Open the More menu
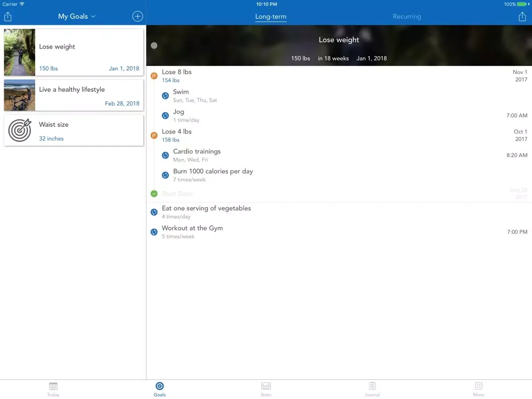Screen dimensions: 532x399 pyautogui.click(x=478, y=389)
